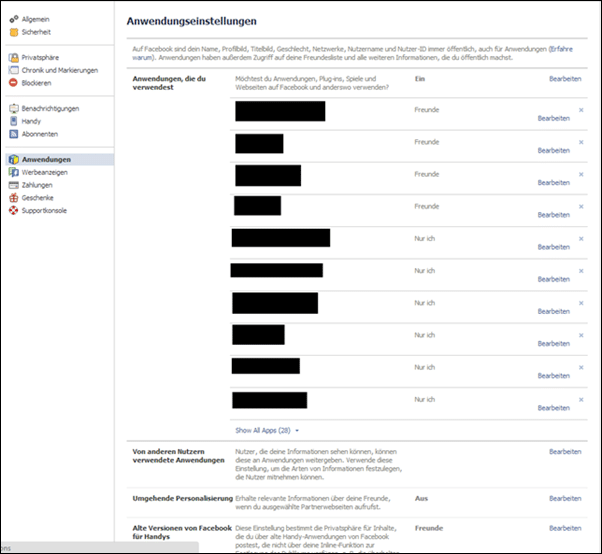Remove the last listed app above Show All Apps
The height and width of the screenshot is (554, 602).
point(581,400)
